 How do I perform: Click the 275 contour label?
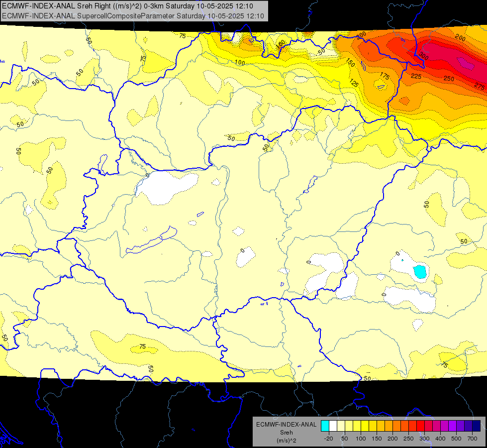point(480,86)
